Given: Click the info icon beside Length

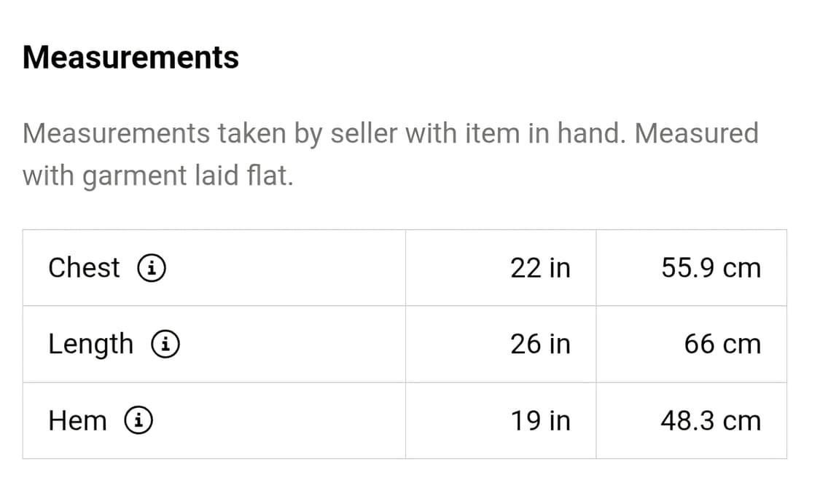Looking at the screenshot, I should click(165, 344).
